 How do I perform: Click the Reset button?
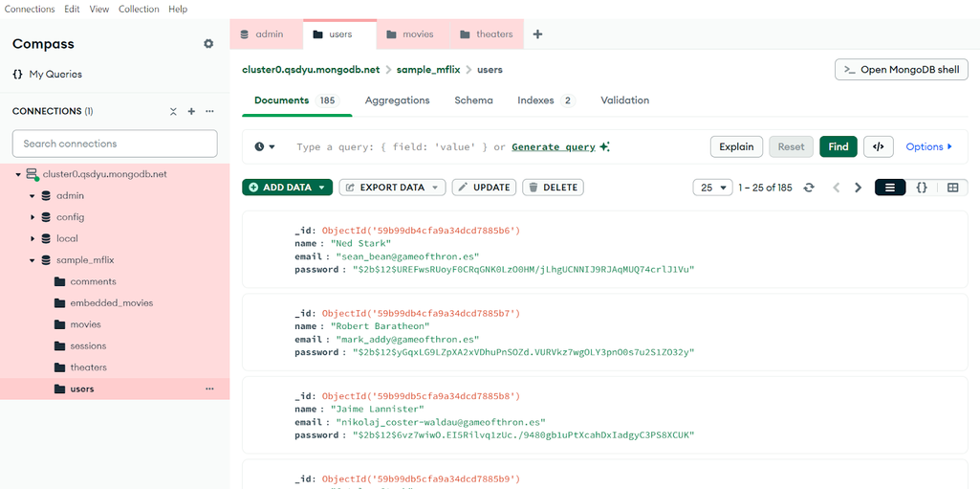792,147
